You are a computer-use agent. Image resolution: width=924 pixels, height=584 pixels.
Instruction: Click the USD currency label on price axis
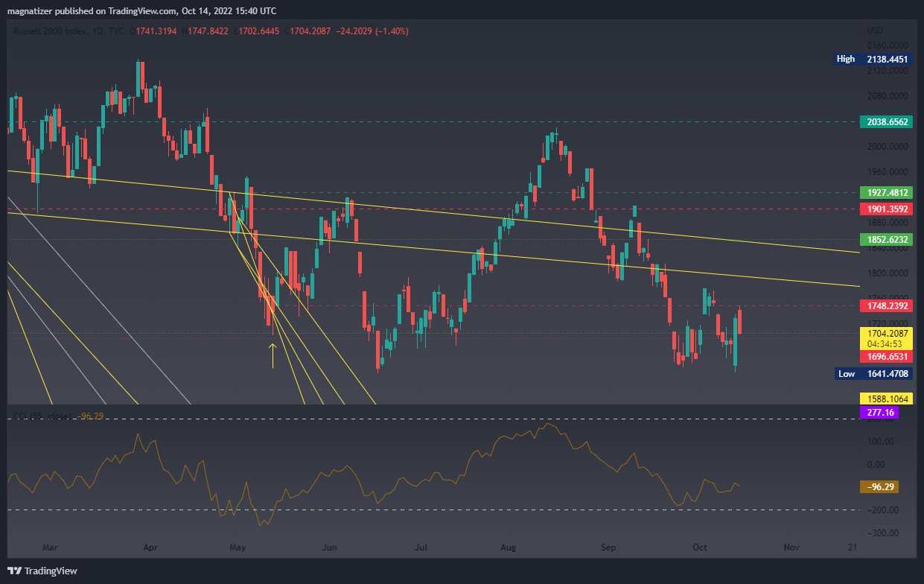tap(875, 31)
